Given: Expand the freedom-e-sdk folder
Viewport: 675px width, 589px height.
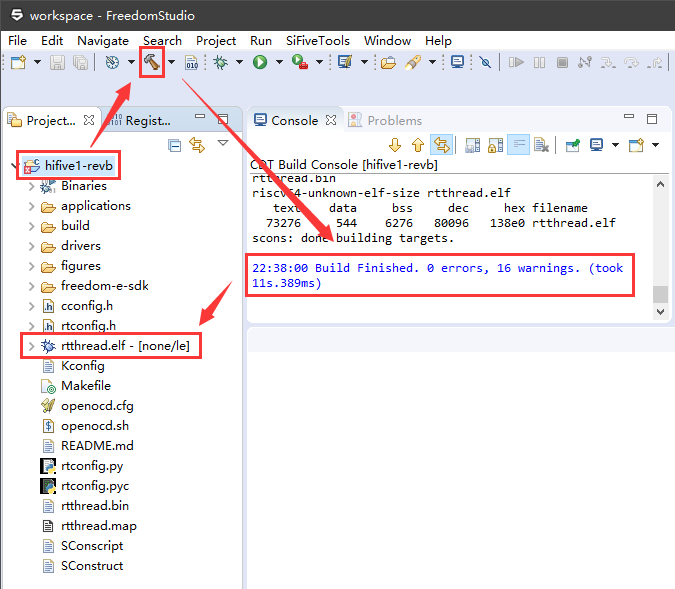Looking at the screenshot, I should click(x=31, y=286).
